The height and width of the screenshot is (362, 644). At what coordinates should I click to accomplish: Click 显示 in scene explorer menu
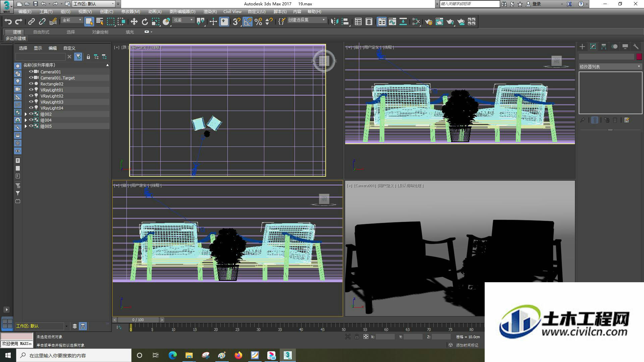[38, 48]
